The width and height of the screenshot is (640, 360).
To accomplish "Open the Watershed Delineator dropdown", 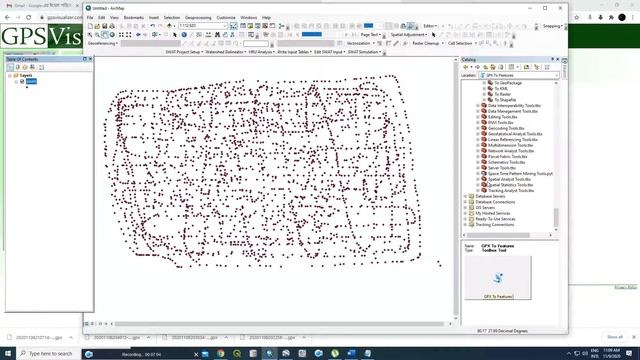I will point(225,52).
